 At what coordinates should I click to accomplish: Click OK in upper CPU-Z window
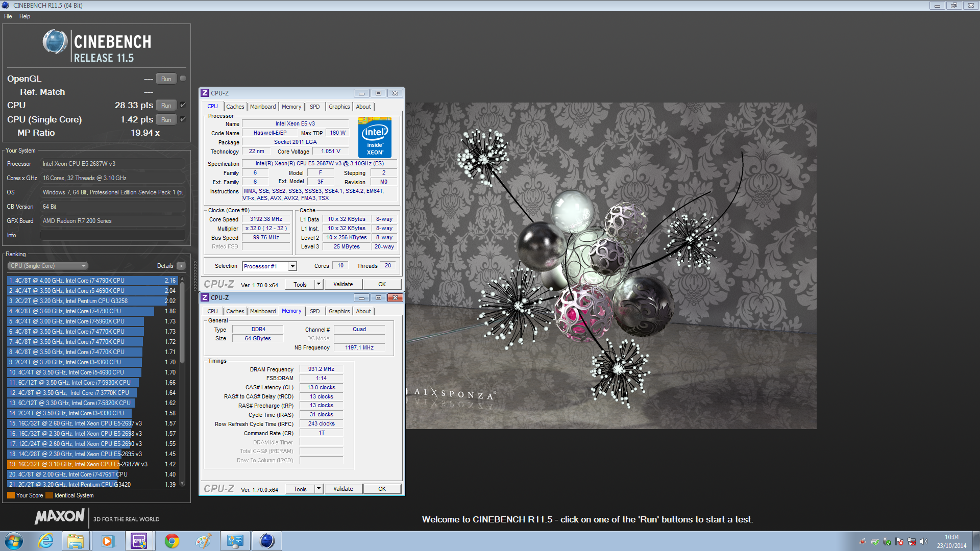tap(382, 284)
